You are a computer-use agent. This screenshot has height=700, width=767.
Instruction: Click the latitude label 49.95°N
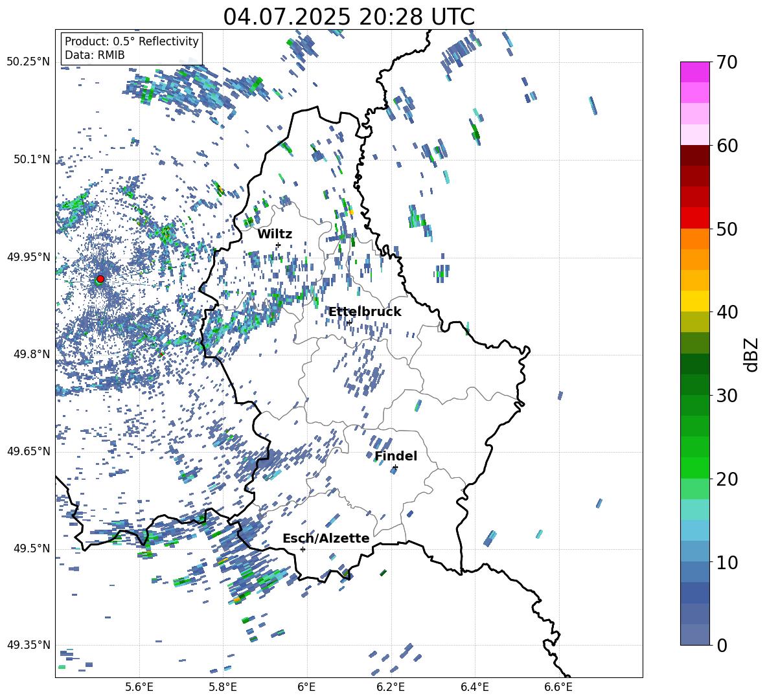pos(29,256)
